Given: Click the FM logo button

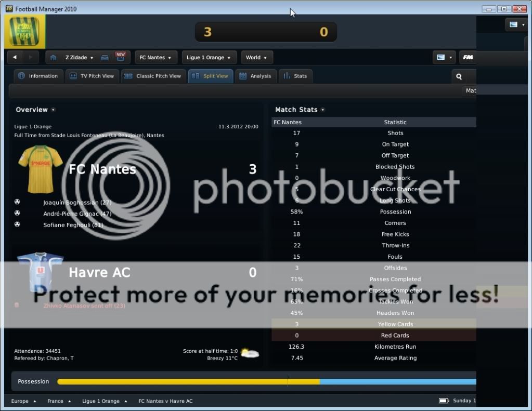Looking at the screenshot, I should (x=468, y=58).
